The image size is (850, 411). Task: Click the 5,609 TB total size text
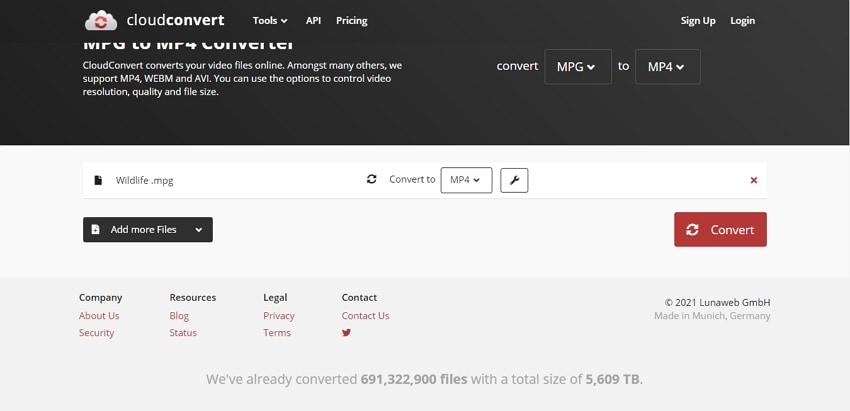click(x=613, y=379)
